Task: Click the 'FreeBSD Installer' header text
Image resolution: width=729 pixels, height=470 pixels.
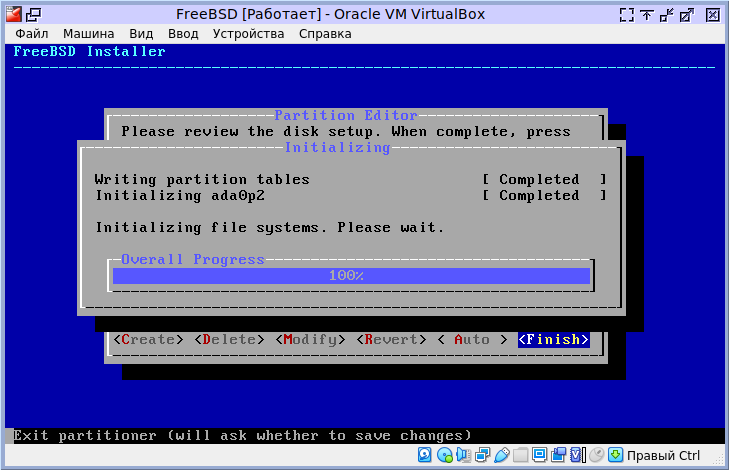Action: click(89, 52)
